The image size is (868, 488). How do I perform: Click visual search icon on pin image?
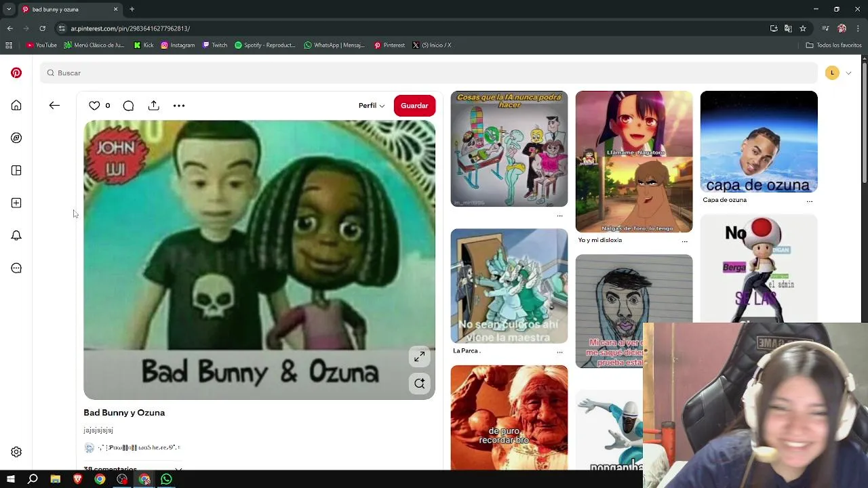(420, 384)
